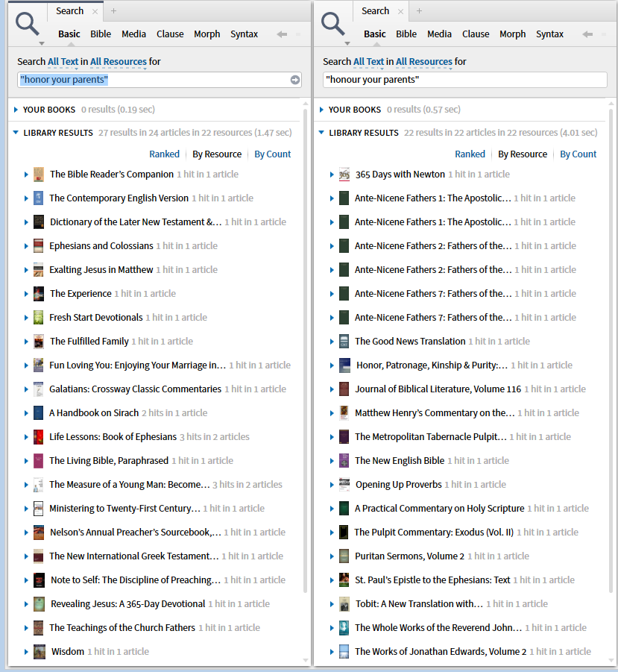
Task: Click The New English Bible cover icon
Action: point(344,461)
